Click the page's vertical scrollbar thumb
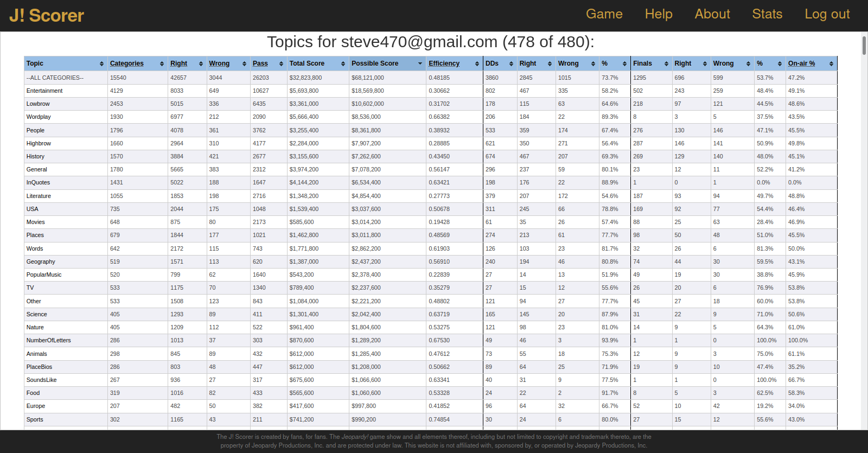Viewport: 868px width, 453px height. coord(864,46)
